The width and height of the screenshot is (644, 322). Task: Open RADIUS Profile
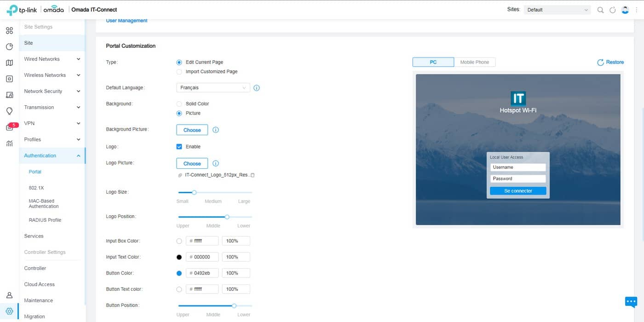point(45,220)
